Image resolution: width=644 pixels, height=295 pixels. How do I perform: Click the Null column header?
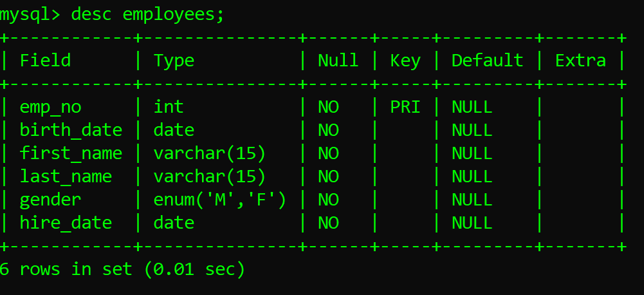click(x=338, y=61)
